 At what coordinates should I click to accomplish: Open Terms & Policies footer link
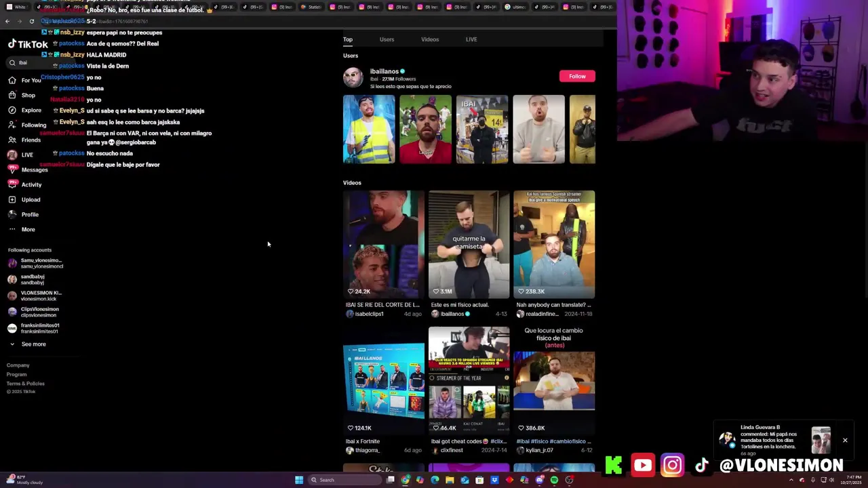point(26,384)
